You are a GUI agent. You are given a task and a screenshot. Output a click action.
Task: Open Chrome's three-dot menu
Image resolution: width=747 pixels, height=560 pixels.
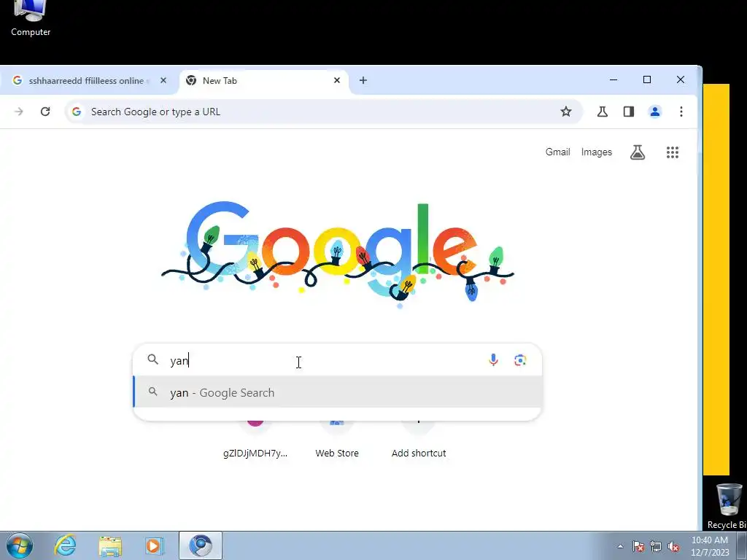681,112
